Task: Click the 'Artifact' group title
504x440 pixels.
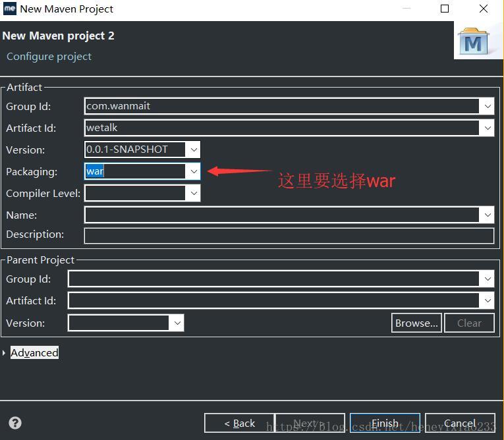Action: click(x=24, y=88)
